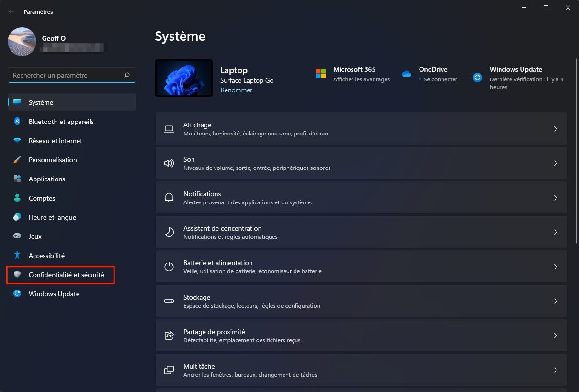
Task: Open Multitâche via its chevron
Action: (556, 370)
